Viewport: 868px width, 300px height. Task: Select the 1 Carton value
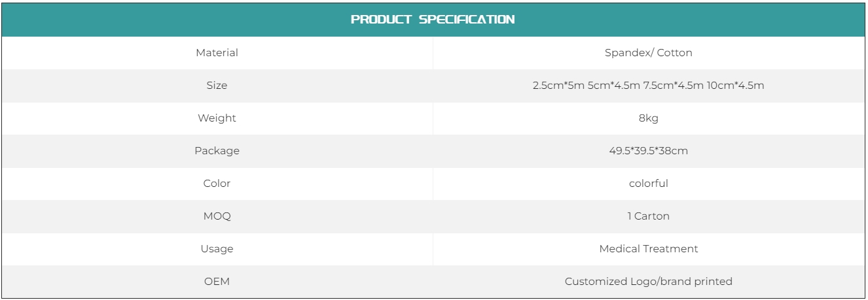[x=648, y=216]
